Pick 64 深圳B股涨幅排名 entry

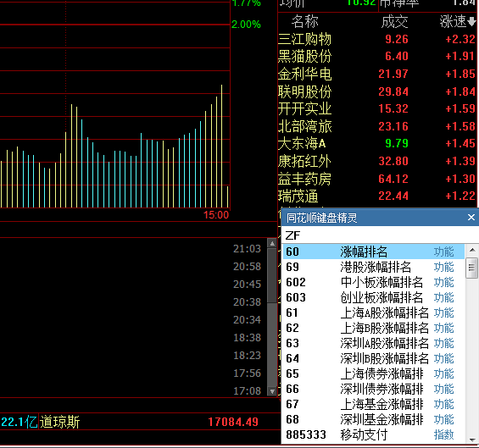[373, 358]
